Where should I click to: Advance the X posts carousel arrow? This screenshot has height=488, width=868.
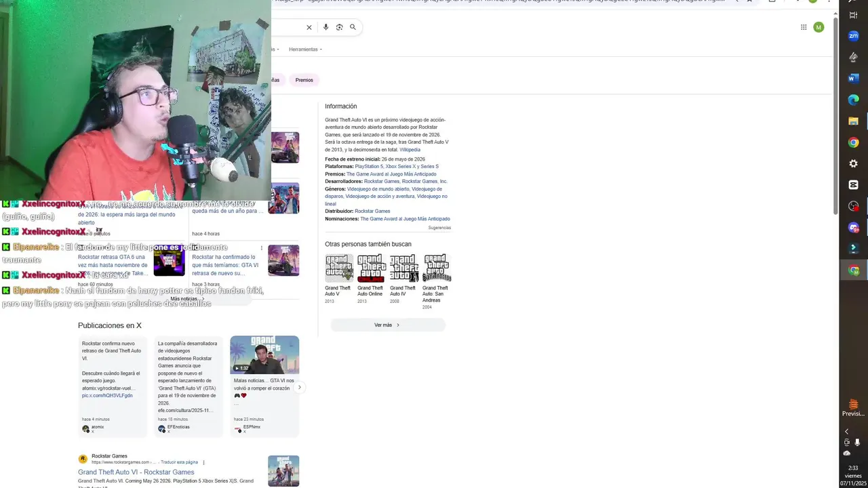click(299, 388)
